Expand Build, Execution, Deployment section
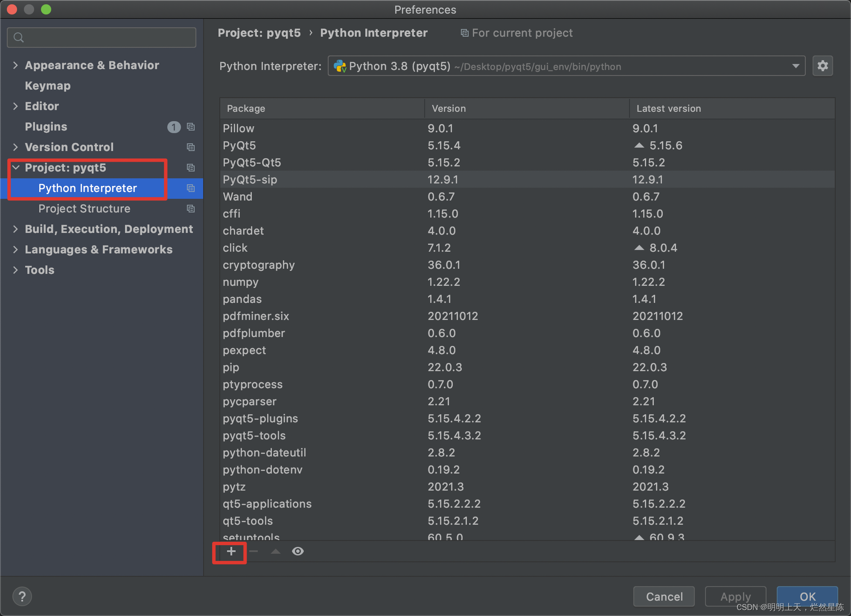851x616 pixels. pos(15,229)
